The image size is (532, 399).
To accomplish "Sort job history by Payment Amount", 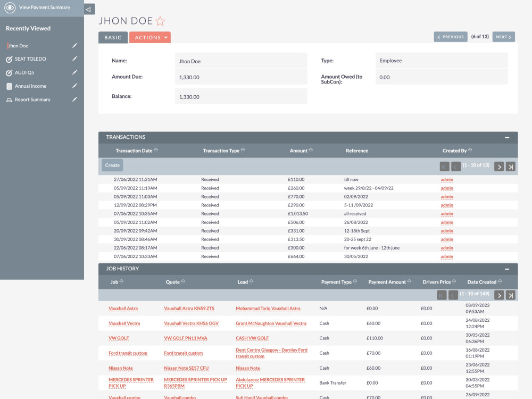I will pos(390,282).
